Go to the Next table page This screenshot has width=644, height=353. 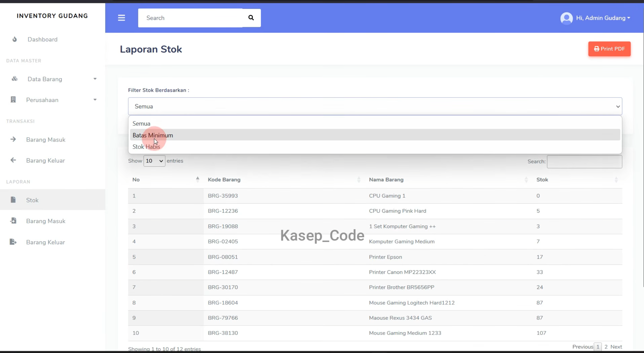point(616,347)
